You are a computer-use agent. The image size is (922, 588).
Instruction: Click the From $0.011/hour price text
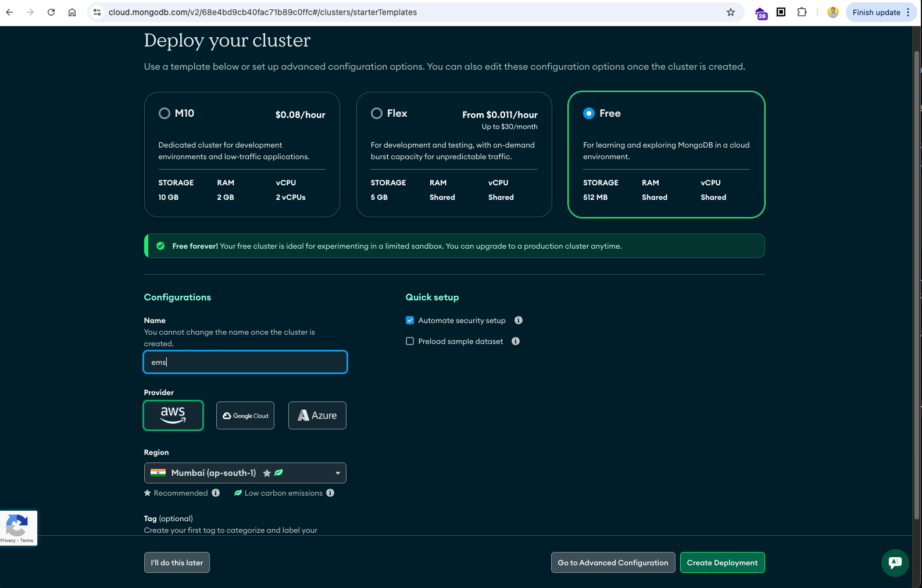(x=500, y=114)
